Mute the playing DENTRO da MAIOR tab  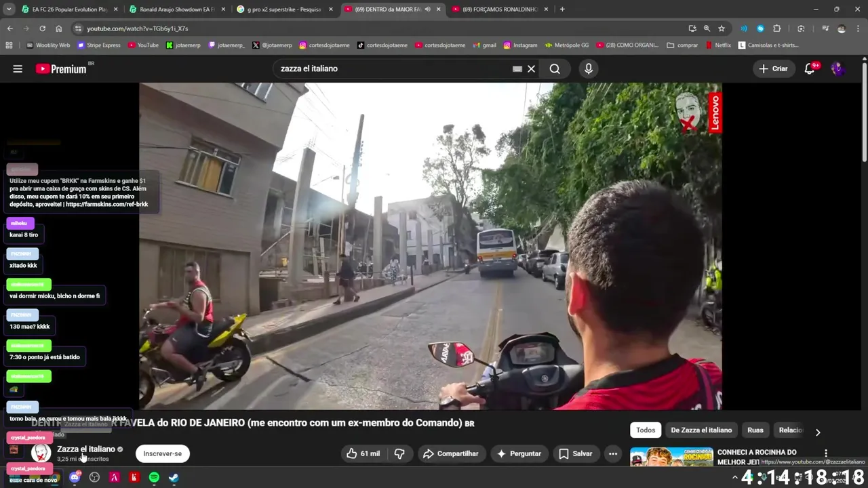click(x=427, y=9)
